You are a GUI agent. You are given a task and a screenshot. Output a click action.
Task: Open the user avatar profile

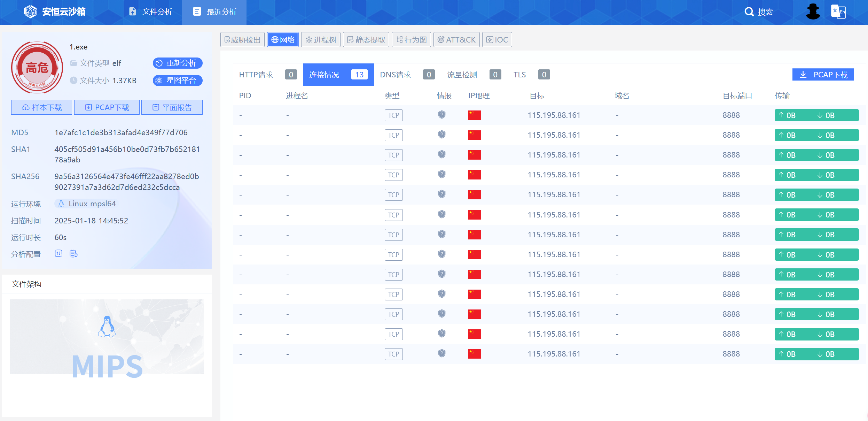tap(813, 12)
